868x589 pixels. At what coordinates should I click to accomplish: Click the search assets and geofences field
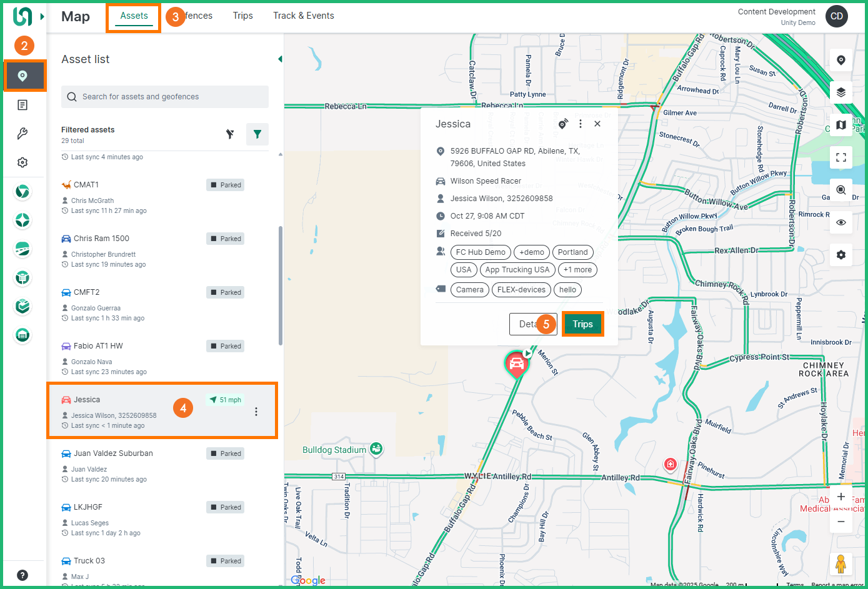point(165,97)
